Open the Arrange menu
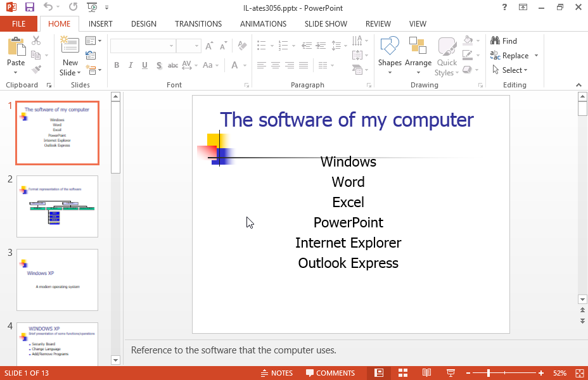 click(418, 56)
